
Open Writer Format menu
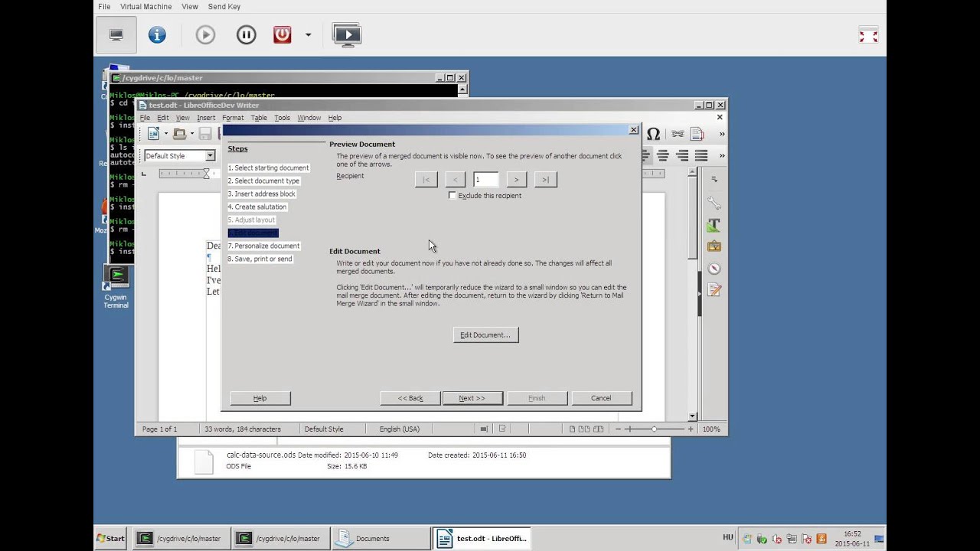click(233, 118)
